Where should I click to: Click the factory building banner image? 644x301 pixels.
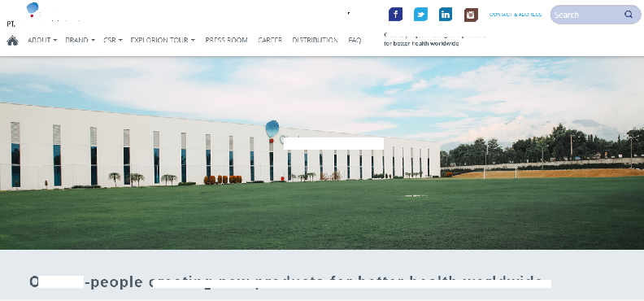point(322,153)
